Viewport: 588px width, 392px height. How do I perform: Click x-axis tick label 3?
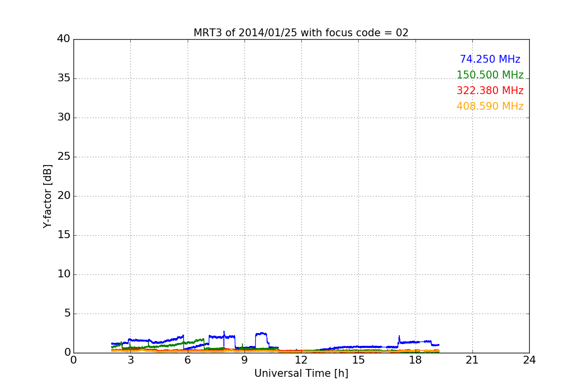(130, 360)
